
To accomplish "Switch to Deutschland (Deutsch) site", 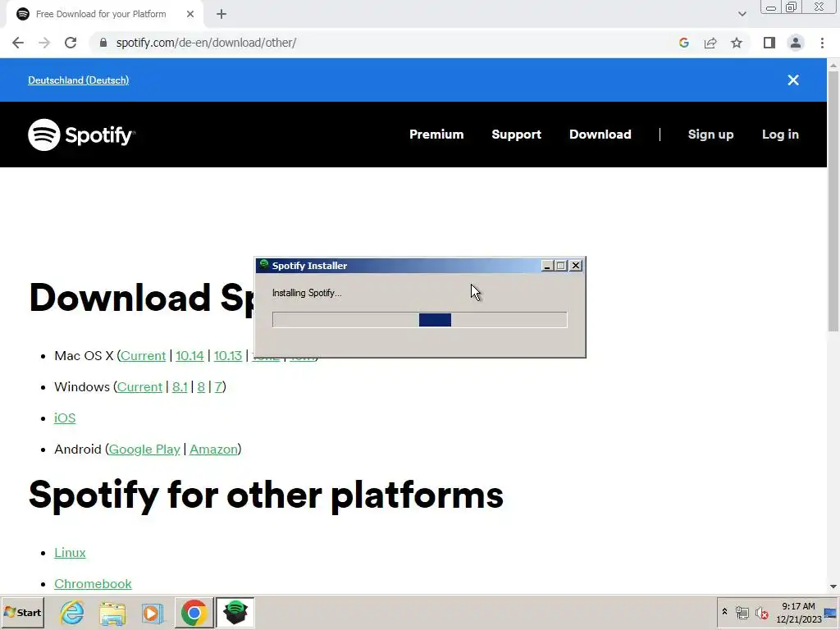I will (x=78, y=80).
